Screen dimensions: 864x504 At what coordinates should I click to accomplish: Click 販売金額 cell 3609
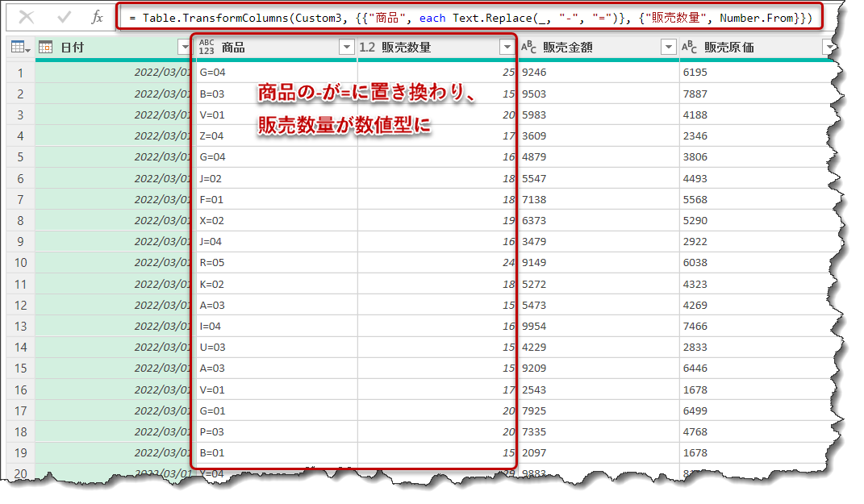pos(599,136)
